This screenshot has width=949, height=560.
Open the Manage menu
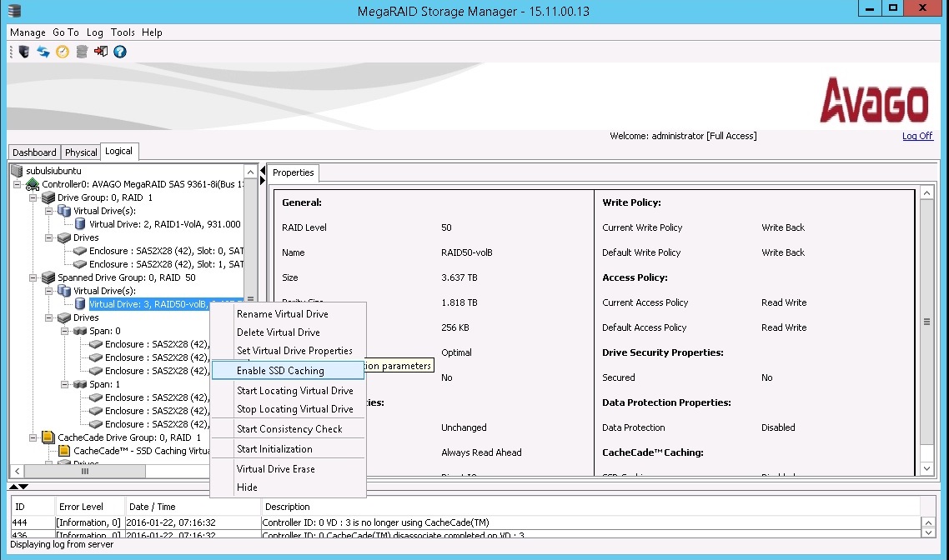[28, 32]
